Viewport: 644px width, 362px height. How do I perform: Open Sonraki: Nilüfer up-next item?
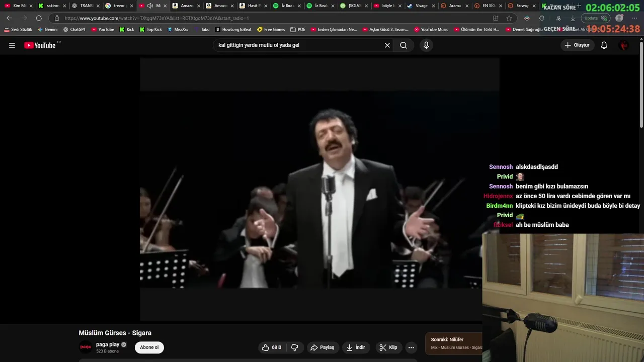click(x=454, y=343)
